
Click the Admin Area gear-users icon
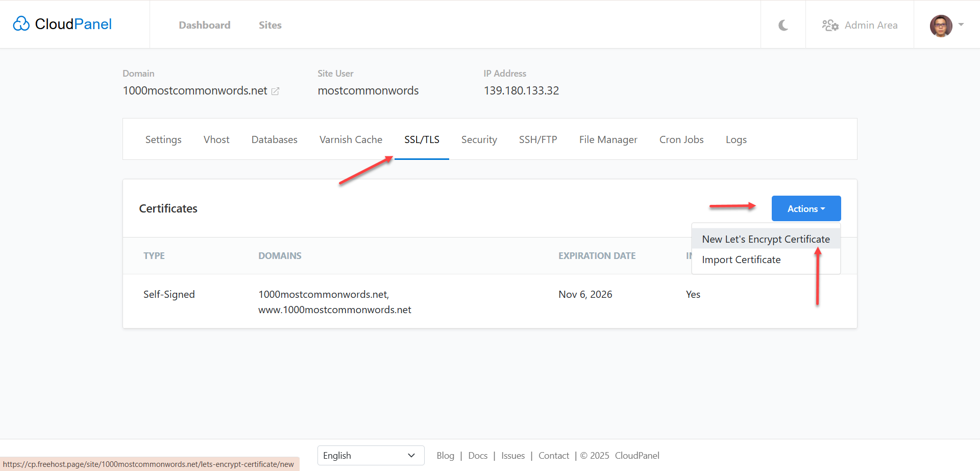[x=830, y=25]
